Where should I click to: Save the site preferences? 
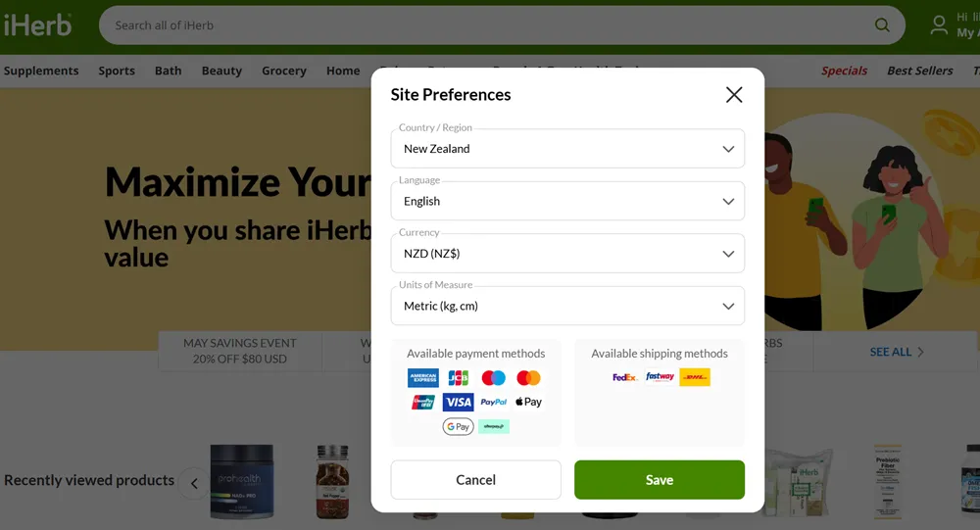[660, 480]
